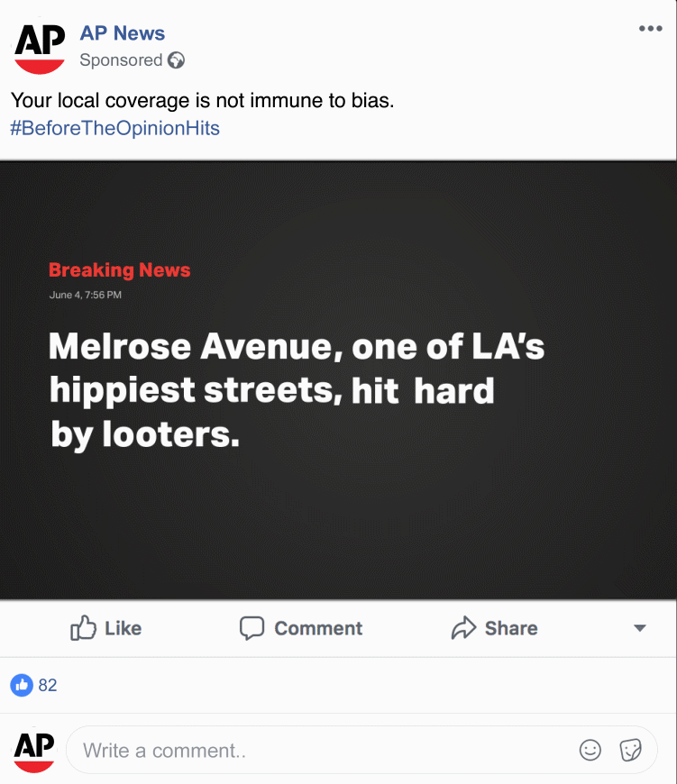Viewport: 677px width, 784px height.
Task: Click the Comment speech bubble icon
Action: pyautogui.click(x=252, y=628)
